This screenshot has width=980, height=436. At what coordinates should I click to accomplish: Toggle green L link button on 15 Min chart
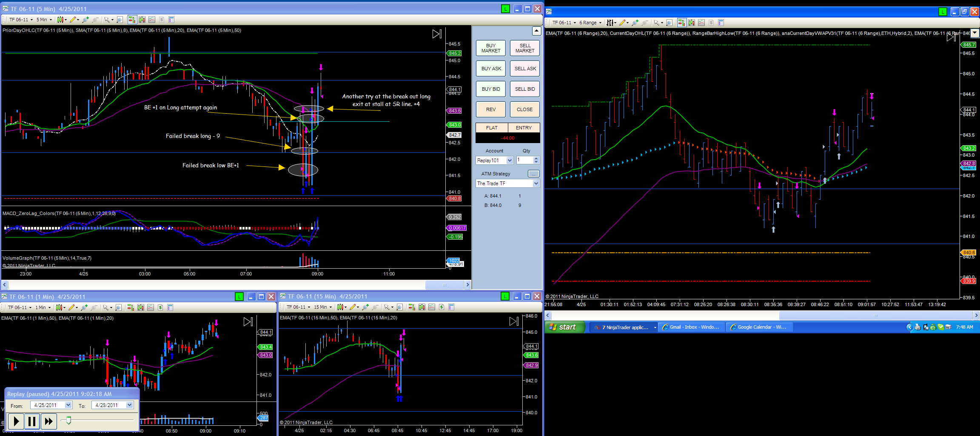click(505, 296)
